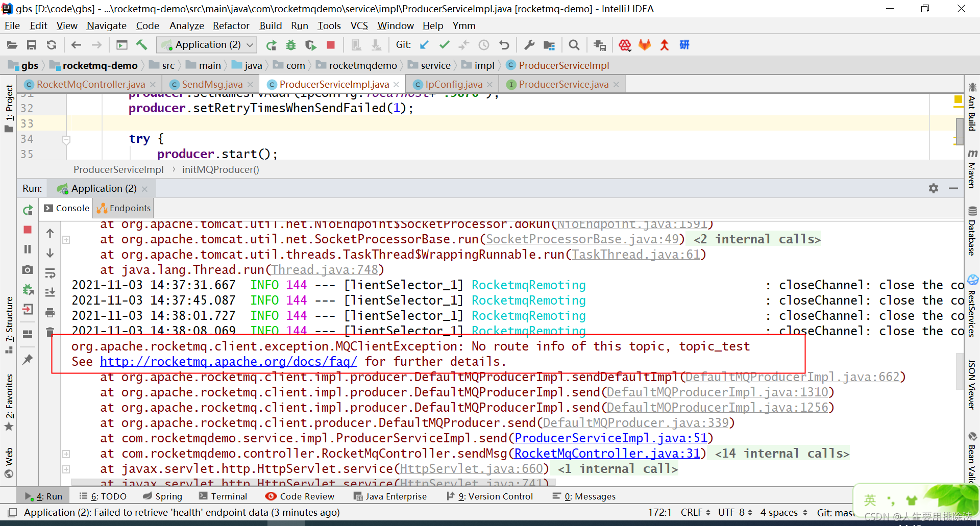980x526 pixels.
Task: Toggle soft-wrap in the console
Action: tap(50, 273)
